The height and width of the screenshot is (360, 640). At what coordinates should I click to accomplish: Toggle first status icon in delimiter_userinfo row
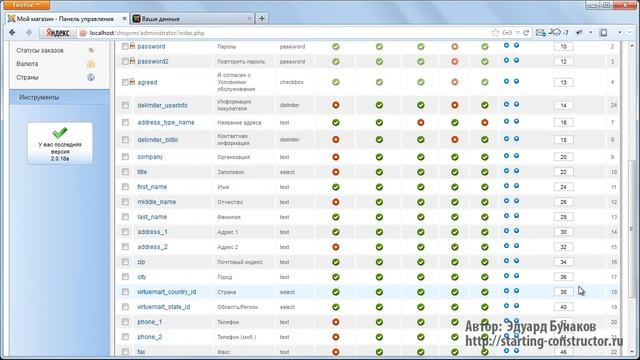[336, 105]
